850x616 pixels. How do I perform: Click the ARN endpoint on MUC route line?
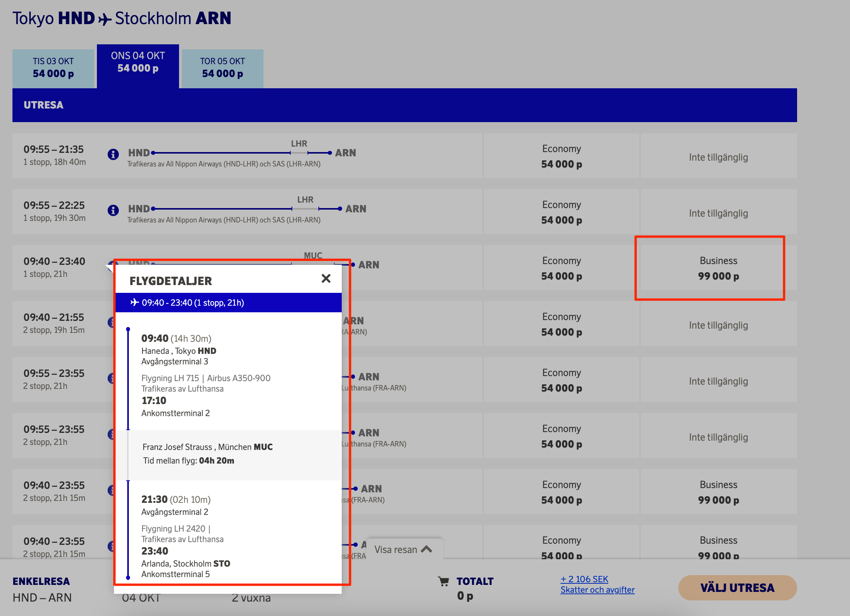pyautogui.click(x=368, y=265)
